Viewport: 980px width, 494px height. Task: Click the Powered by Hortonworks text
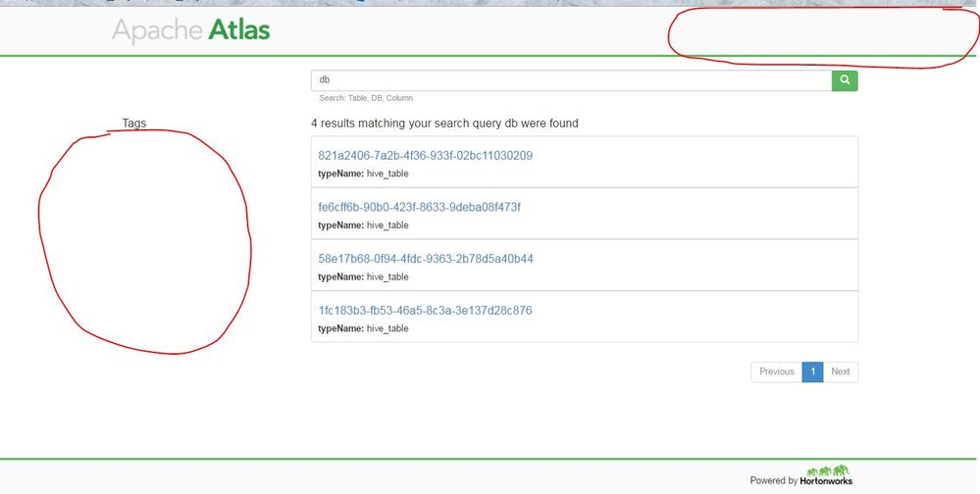click(x=801, y=481)
